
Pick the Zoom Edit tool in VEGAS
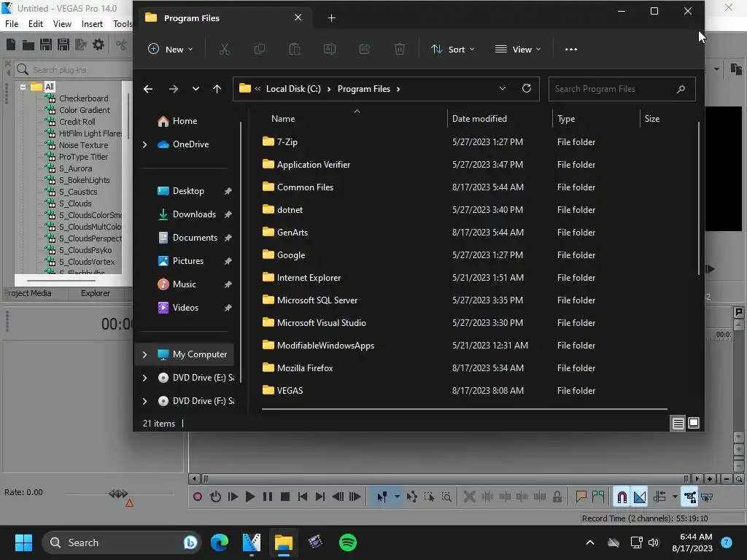[446, 497]
